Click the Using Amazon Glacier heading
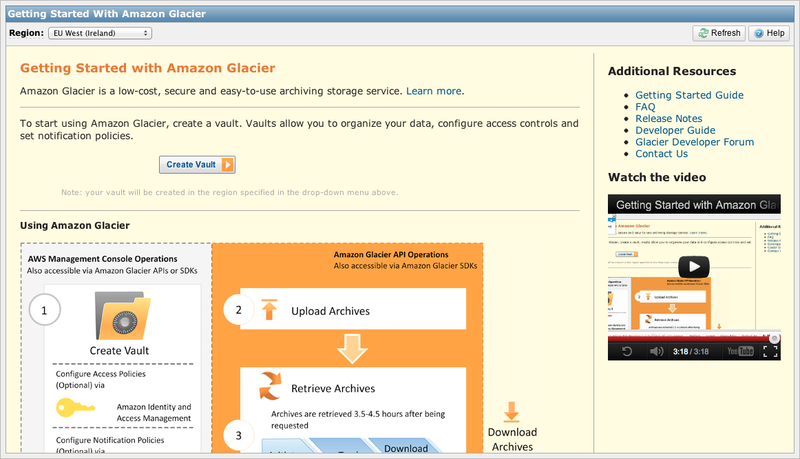Viewport: 800px width, 459px height. [74, 225]
